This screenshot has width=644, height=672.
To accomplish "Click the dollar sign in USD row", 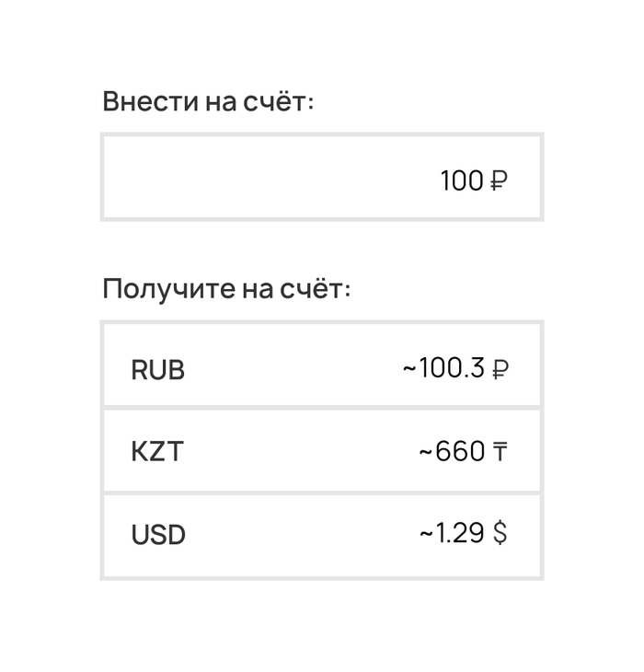I will tap(500, 534).
